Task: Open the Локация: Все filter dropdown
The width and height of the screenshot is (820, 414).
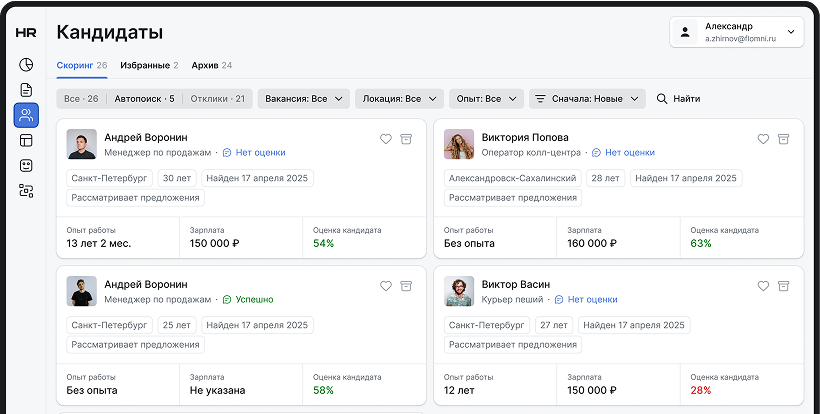Action: coord(399,99)
